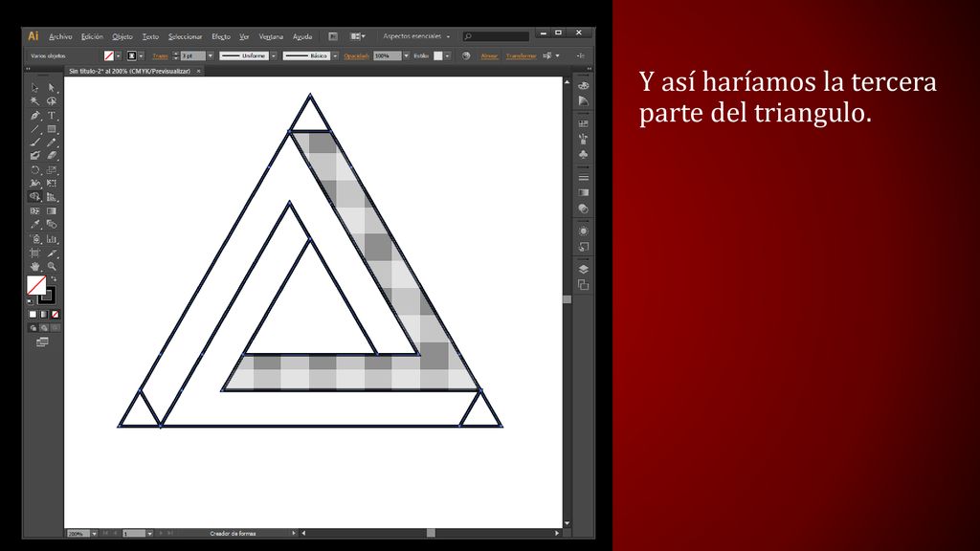Open the Layers panel icon
This screenshot has width=980, height=551.
[583, 269]
